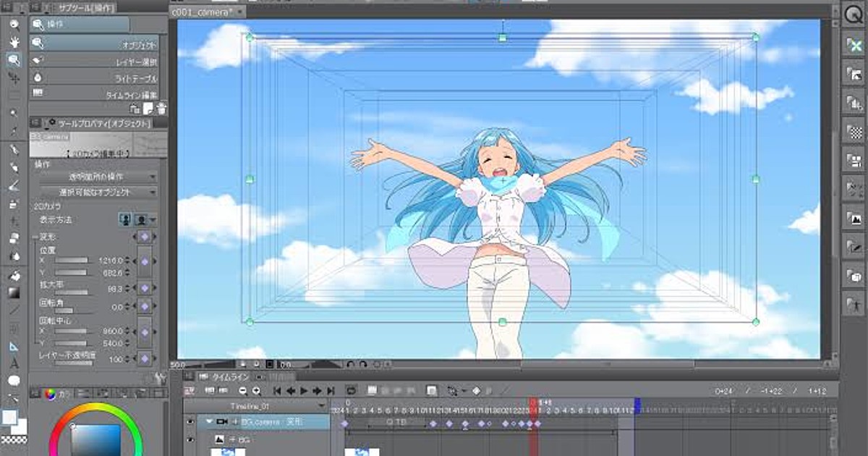Select the Operation object tool in the toolbox
This screenshot has height=456, width=868.
(x=14, y=60)
